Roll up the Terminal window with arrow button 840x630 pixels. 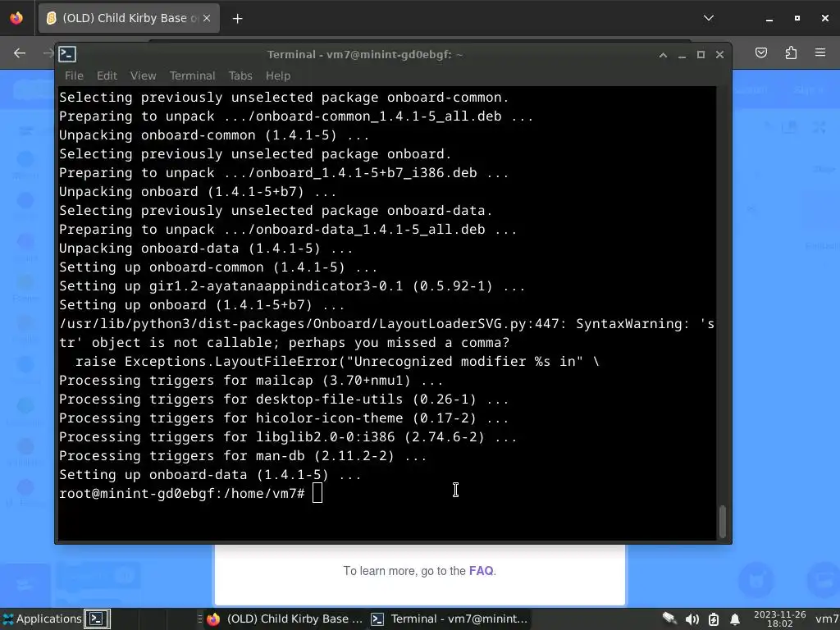click(663, 55)
